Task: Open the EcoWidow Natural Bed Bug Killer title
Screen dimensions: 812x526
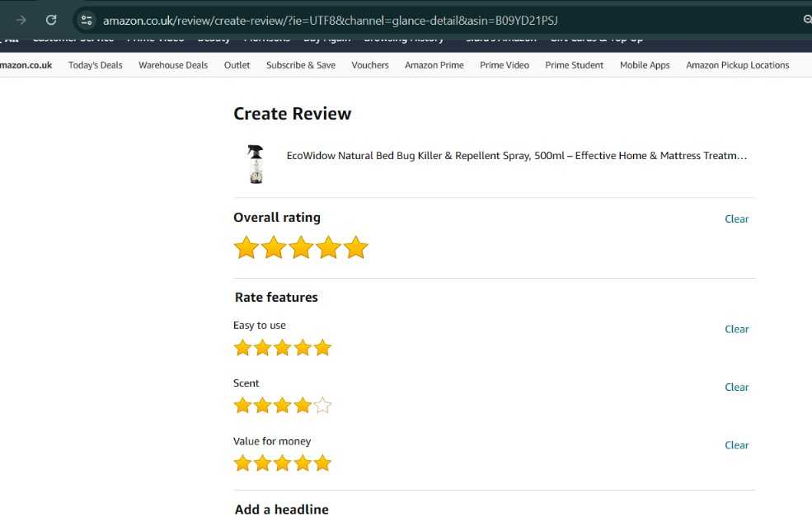Action: 516,155
